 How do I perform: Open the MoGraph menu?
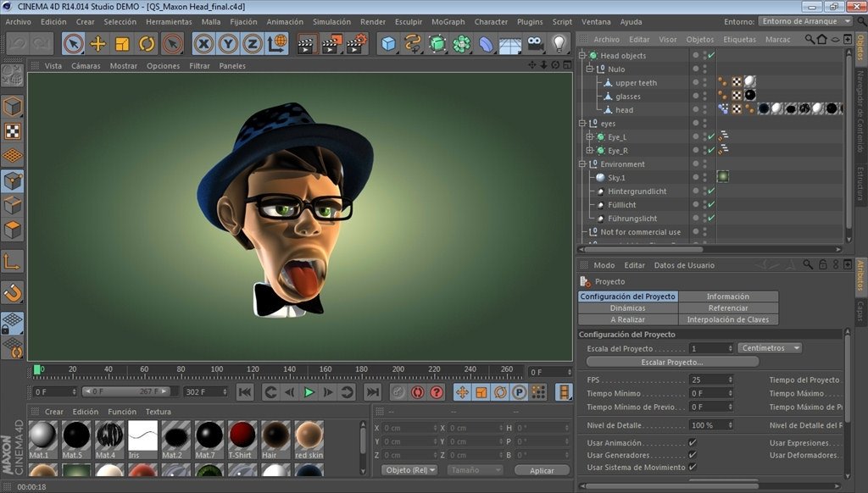pyautogui.click(x=447, y=21)
